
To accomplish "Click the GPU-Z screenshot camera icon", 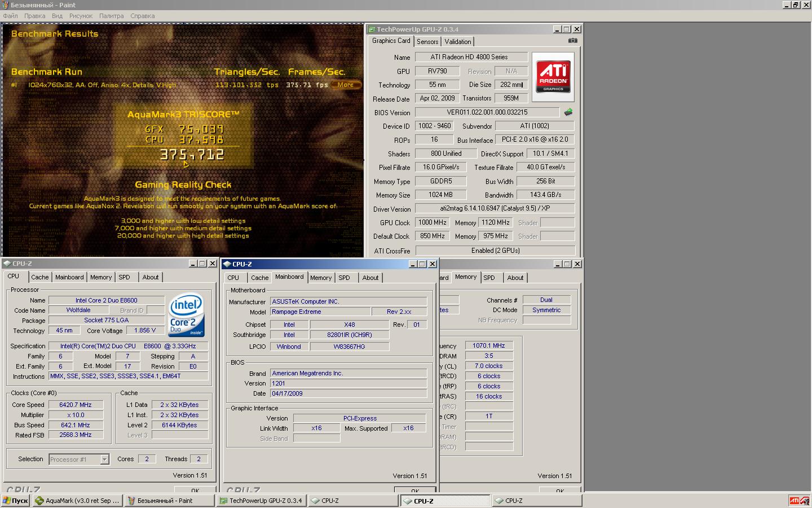I will click(x=573, y=41).
